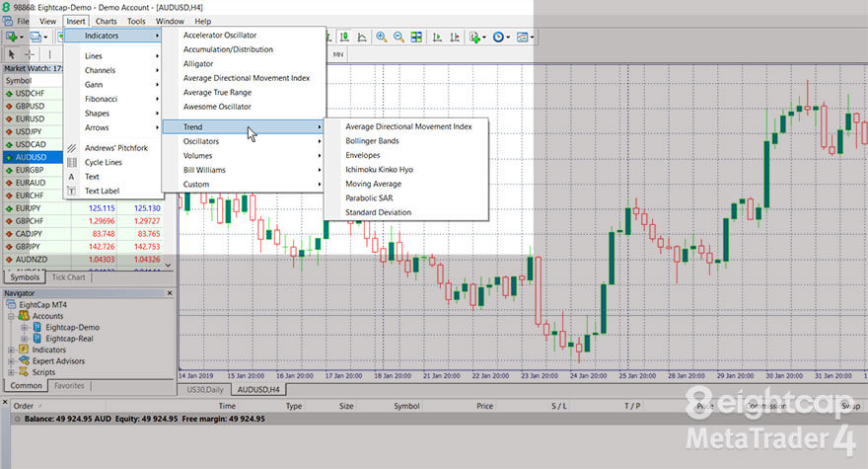
Task: Close the Terminal panel
Action: click(x=5, y=403)
